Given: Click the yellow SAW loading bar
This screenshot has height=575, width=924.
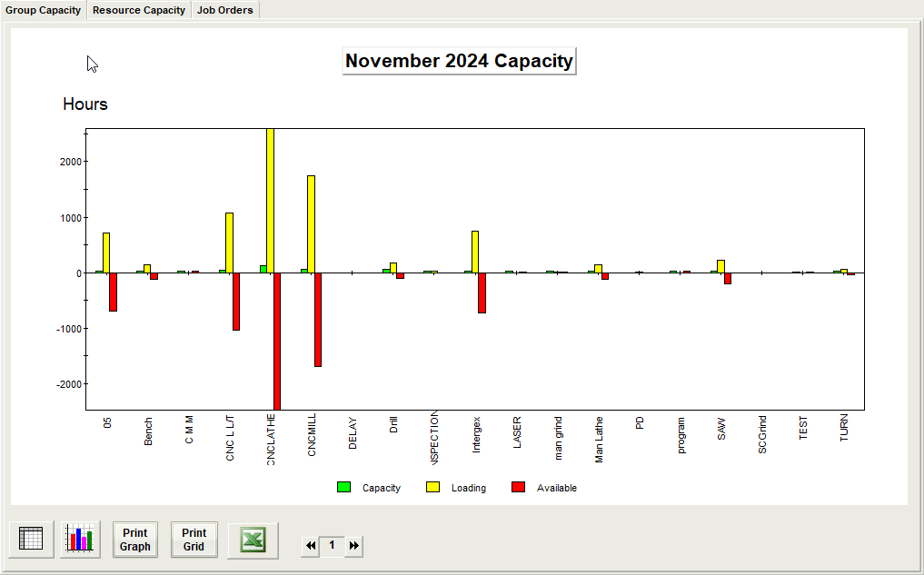Looking at the screenshot, I should [x=720, y=266].
